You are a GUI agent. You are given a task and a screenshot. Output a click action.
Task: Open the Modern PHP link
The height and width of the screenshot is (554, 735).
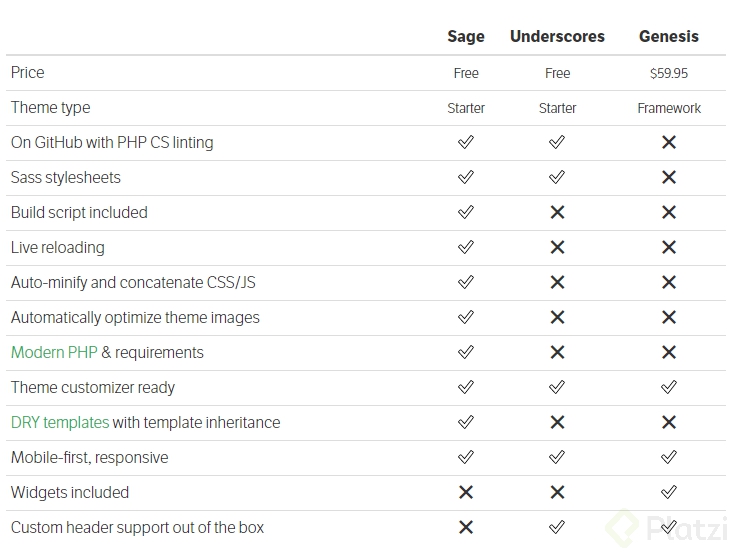pos(54,352)
